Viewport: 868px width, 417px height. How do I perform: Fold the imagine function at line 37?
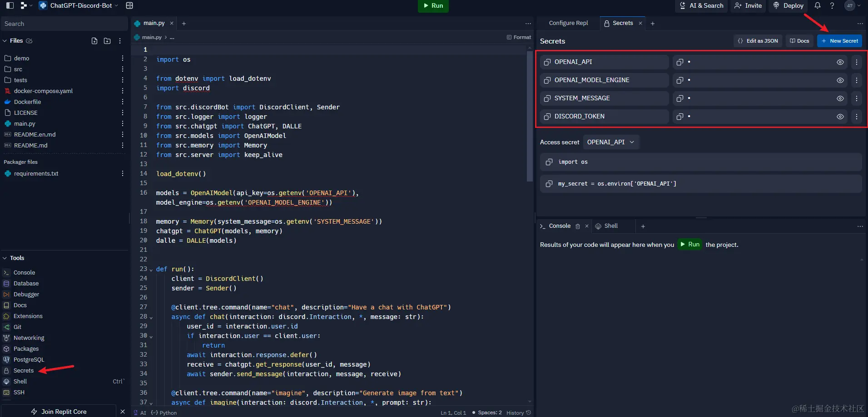151,403
